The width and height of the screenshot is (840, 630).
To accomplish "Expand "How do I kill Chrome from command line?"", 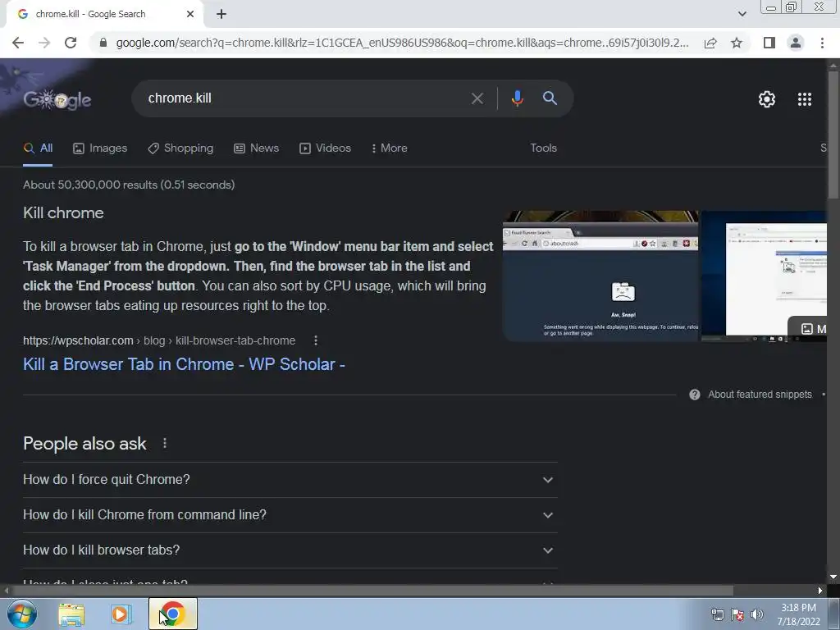I will pos(290,515).
